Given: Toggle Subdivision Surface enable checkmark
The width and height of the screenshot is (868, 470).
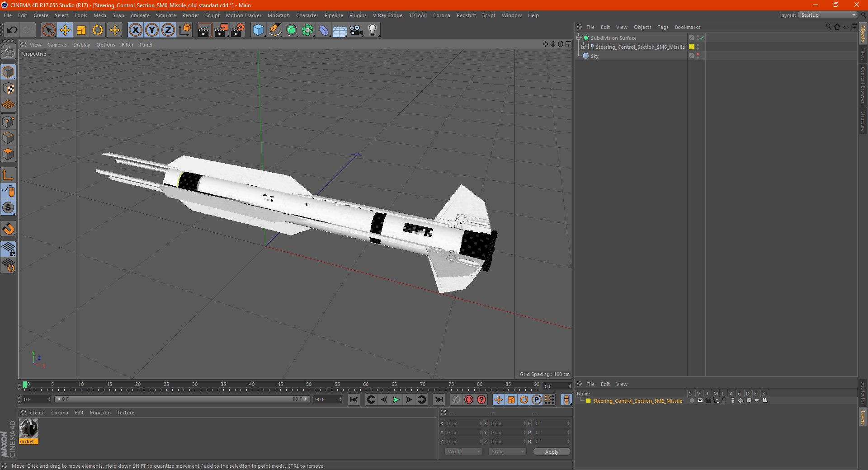Looking at the screenshot, I should 702,38.
